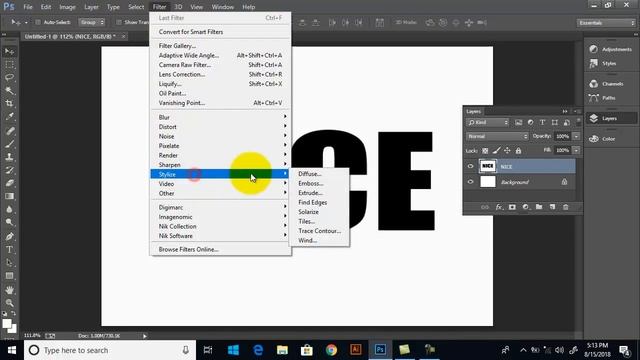Select the History Brush tool
Image resolution: width=640 pixels, height=360 pixels.
tap(9, 170)
